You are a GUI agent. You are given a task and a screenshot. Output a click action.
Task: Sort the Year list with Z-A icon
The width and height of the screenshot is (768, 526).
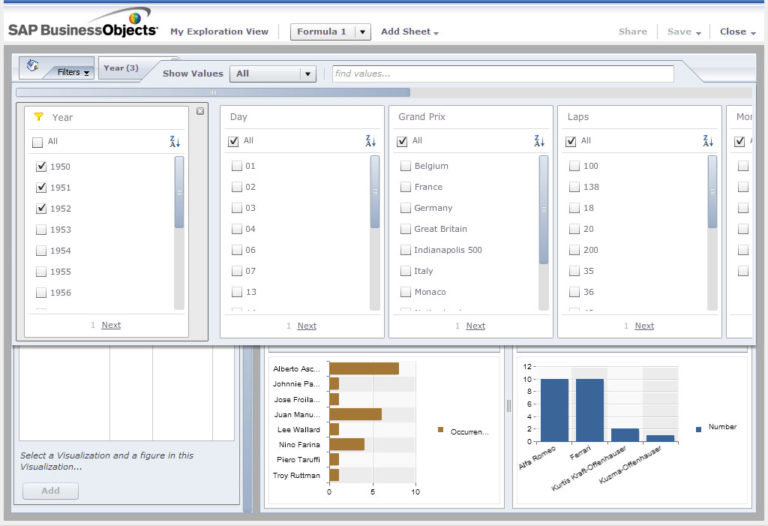[175, 142]
